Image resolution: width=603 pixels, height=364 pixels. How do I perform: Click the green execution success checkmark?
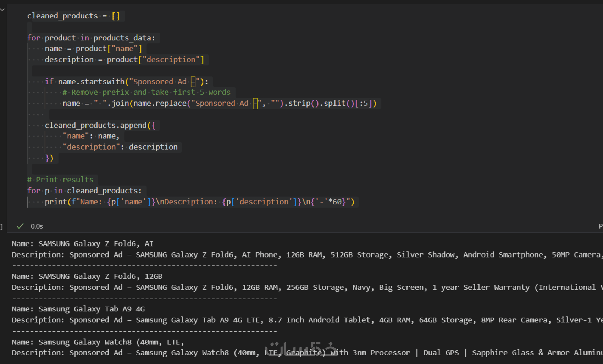pyautogui.click(x=20, y=226)
